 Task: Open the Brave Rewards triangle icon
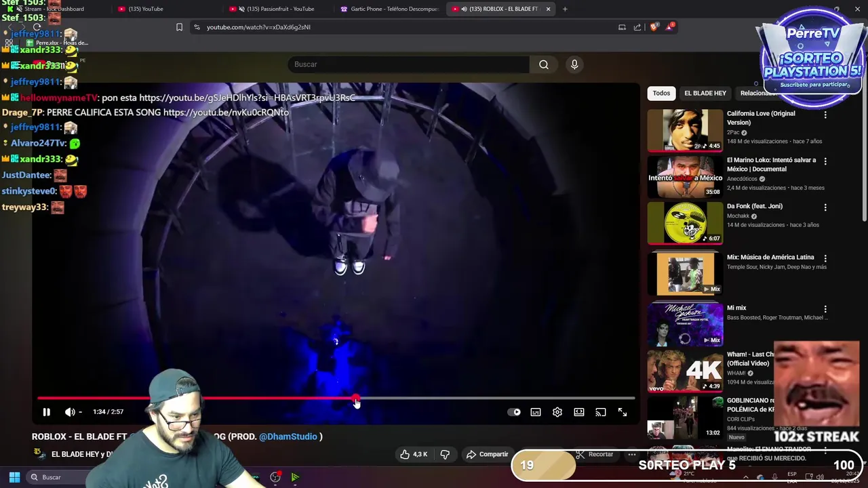click(x=670, y=27)
